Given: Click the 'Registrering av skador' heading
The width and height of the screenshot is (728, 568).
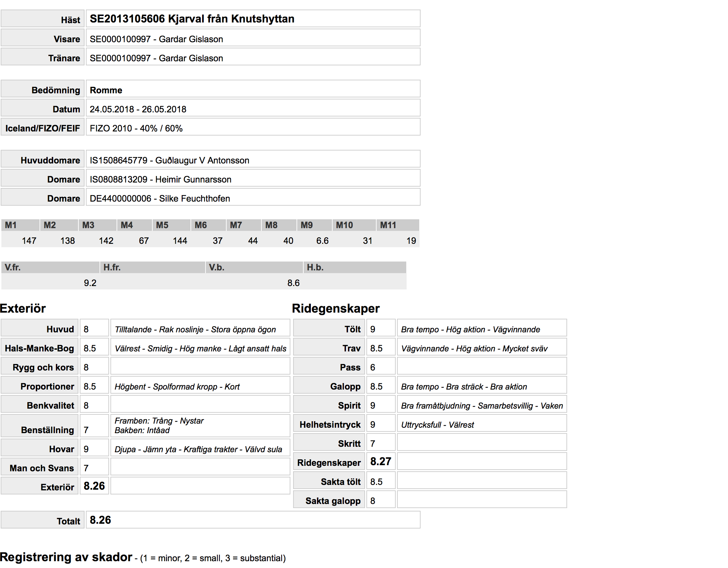Looking at the screenshot, I should coord(66,557).
